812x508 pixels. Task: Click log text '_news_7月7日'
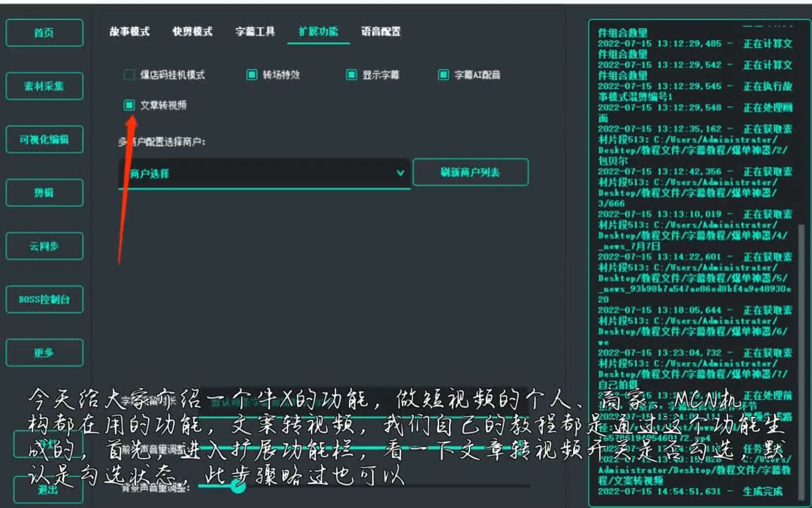[x=629, y=246]
